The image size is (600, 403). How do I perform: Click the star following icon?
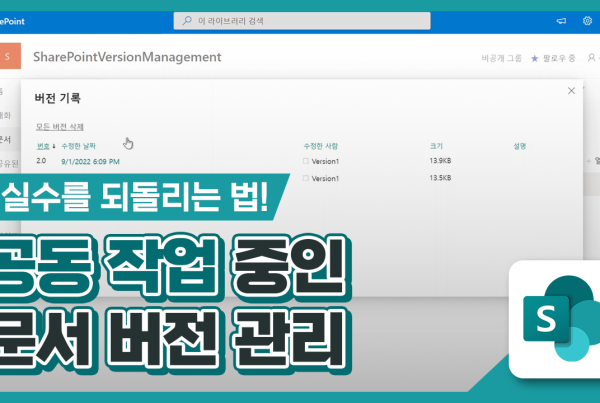pos(535,58)
